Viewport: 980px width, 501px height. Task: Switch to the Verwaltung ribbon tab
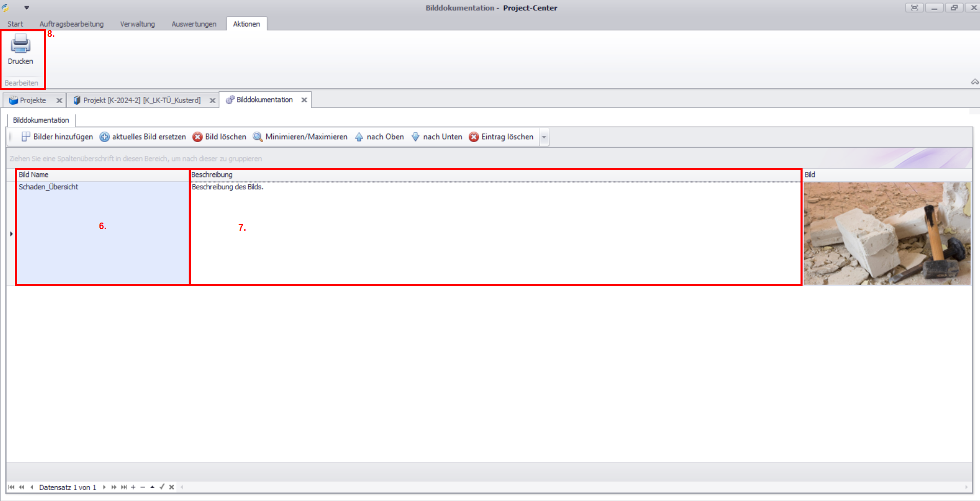[137, 24]
